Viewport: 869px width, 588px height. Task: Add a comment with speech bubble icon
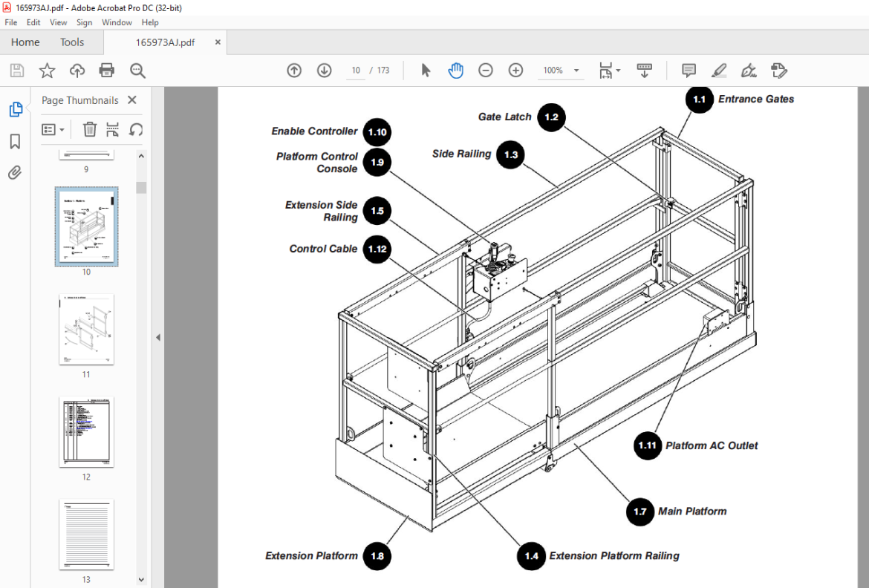689,71
